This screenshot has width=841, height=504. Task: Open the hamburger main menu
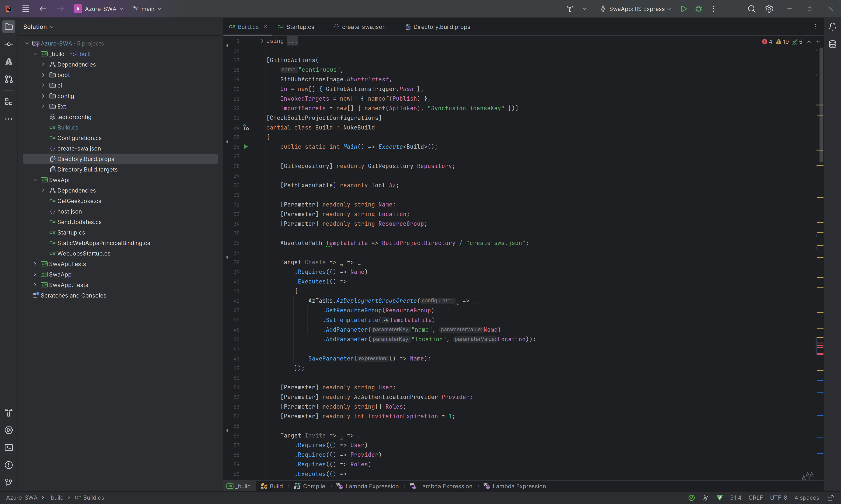tap(25, 9)
